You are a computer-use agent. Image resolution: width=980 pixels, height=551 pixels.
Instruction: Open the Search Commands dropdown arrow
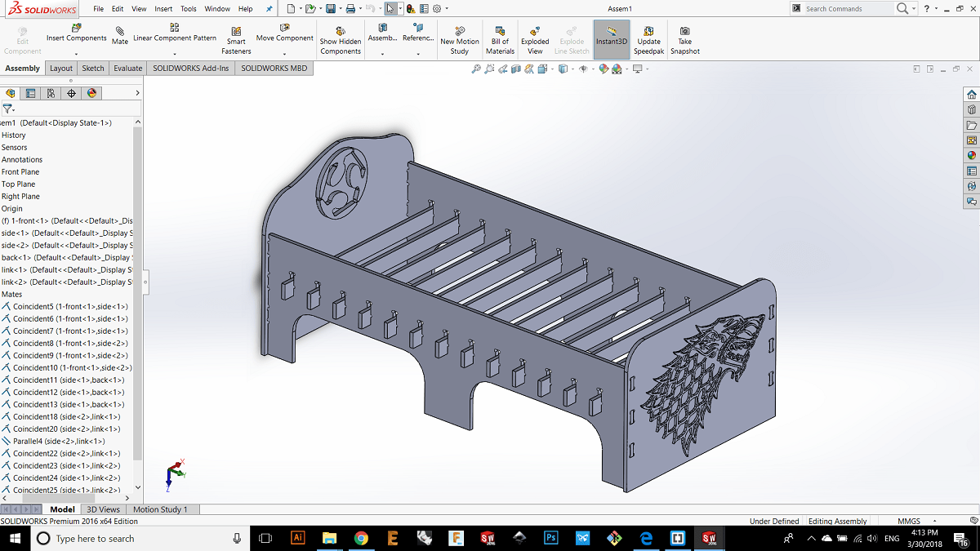(x=915, y=8)
